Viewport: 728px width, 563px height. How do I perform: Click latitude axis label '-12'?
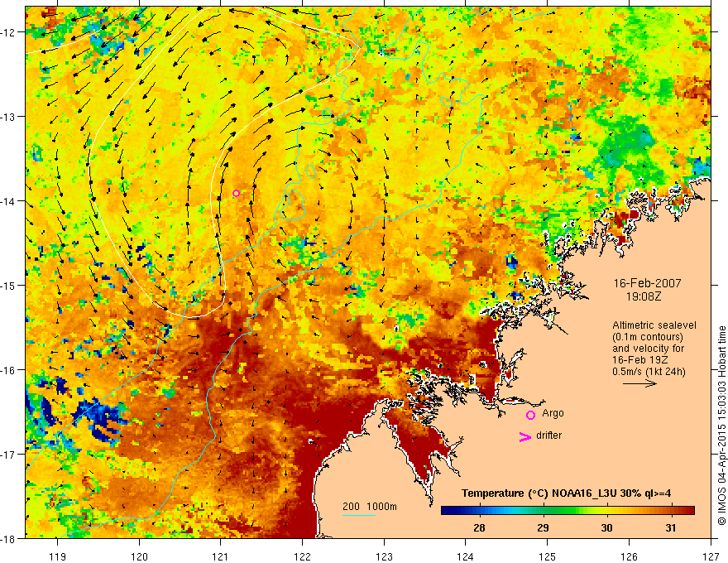(8, 32)
